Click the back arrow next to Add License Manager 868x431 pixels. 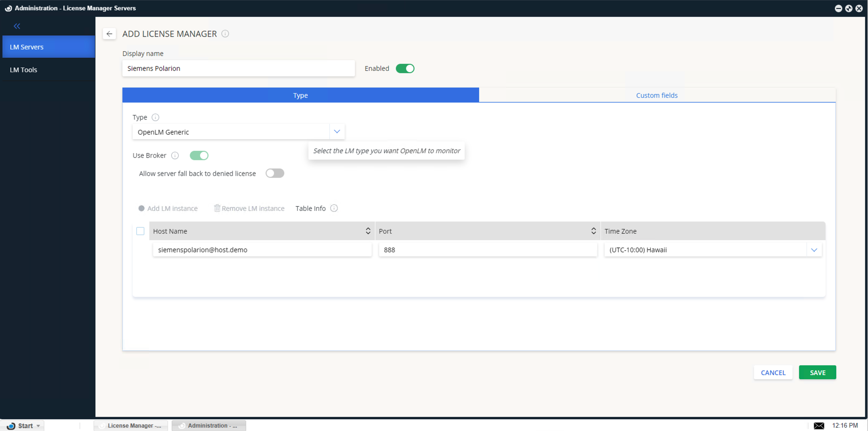(109, 34)
